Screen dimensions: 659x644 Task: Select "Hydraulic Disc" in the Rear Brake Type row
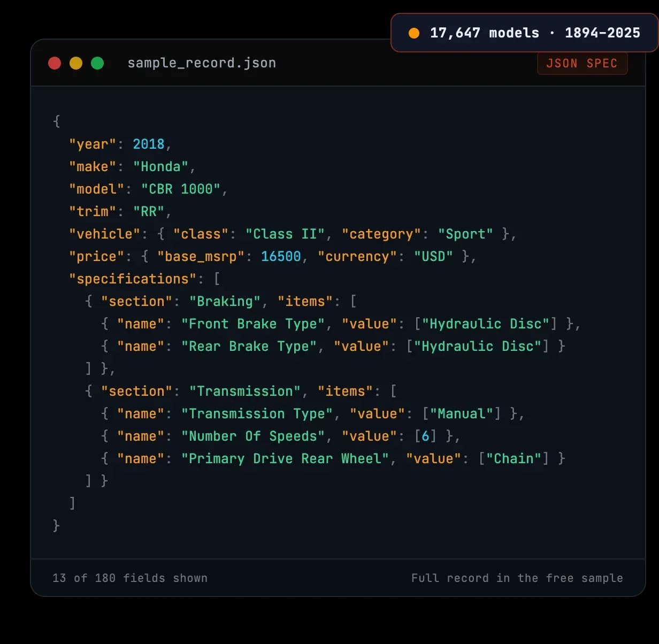click(478, 347)
